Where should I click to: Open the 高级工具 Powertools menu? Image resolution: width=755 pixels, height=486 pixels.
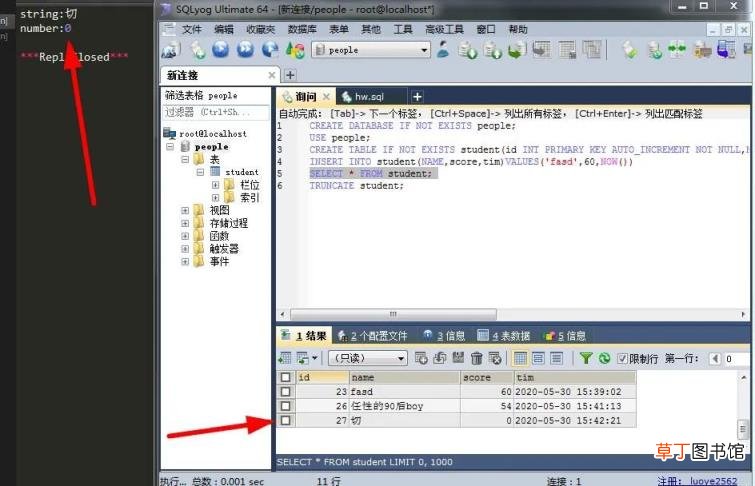444,29
